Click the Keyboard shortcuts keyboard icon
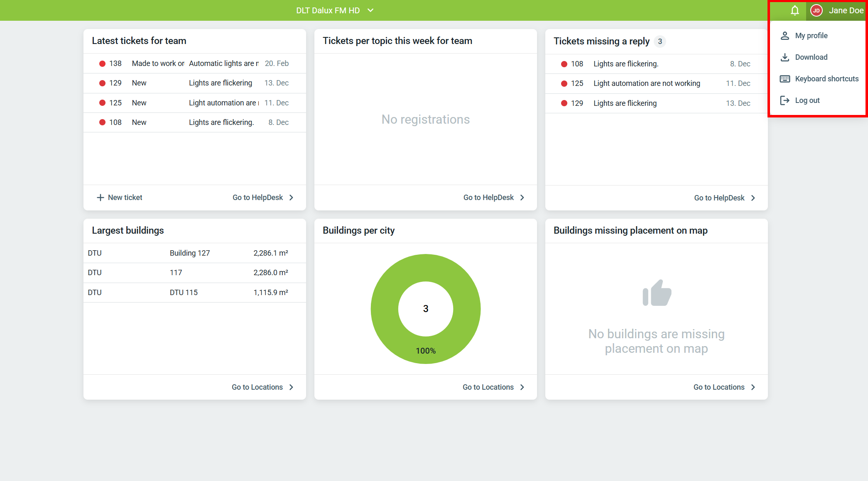 (785, 79)
